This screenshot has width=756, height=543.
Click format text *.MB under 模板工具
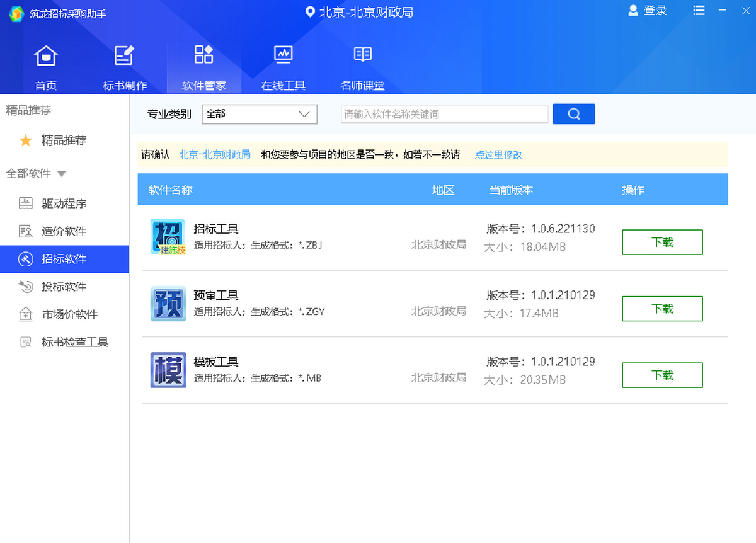[310, 378]
